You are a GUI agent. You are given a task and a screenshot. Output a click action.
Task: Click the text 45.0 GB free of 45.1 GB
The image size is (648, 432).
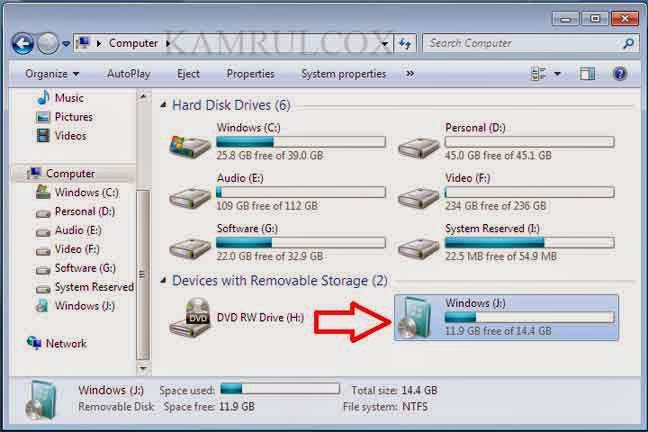pyautogui.click(x=498, y=156)
